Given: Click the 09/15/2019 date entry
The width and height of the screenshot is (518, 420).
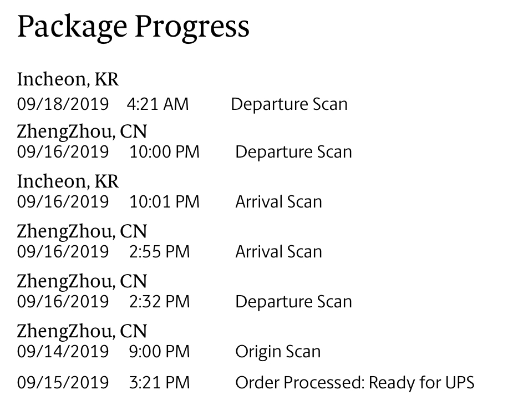Looking at the screenshot, I should click(63, 383).
